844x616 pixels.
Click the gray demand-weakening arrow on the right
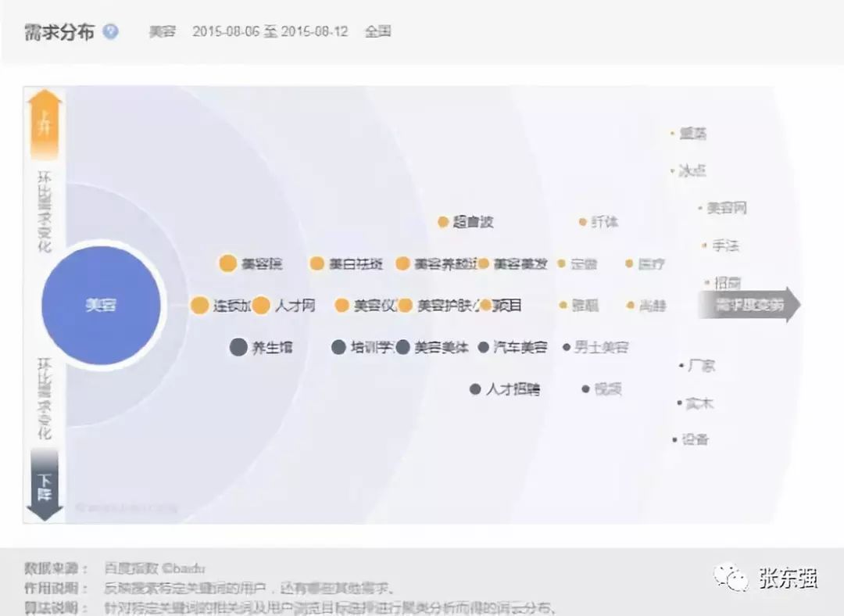[749, 305]
